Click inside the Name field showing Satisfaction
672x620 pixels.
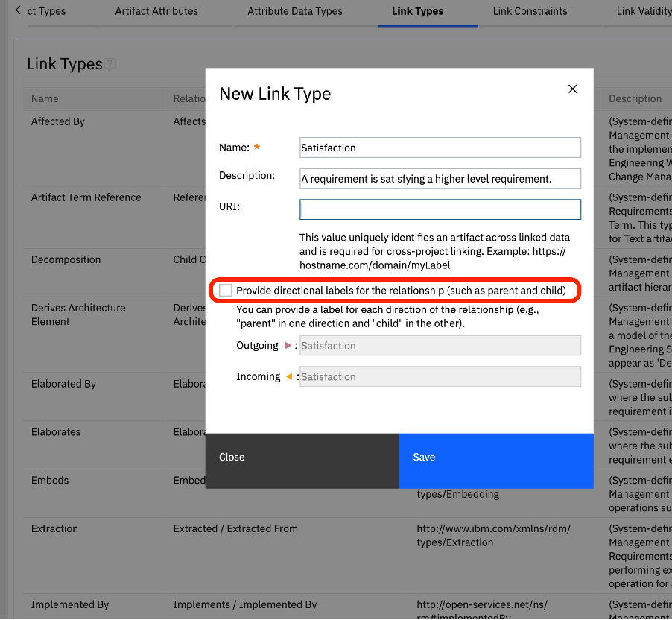440,148
